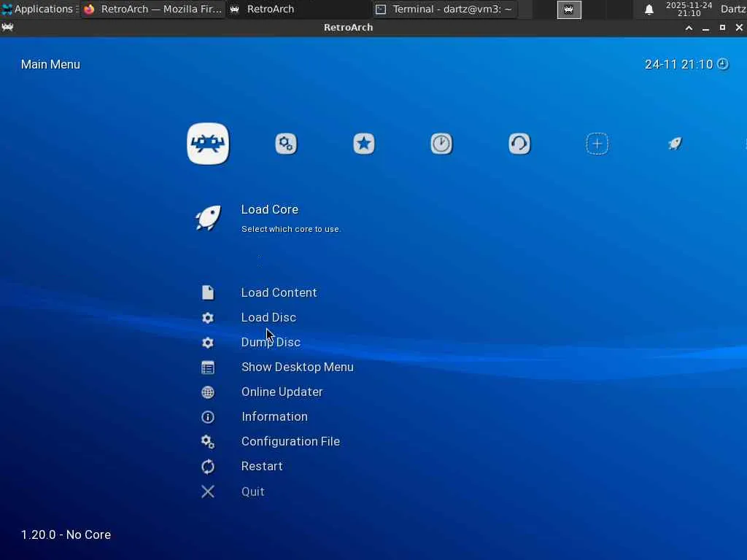Click the clock icon next to the time
747x560 pixels.
coord(723,64)
